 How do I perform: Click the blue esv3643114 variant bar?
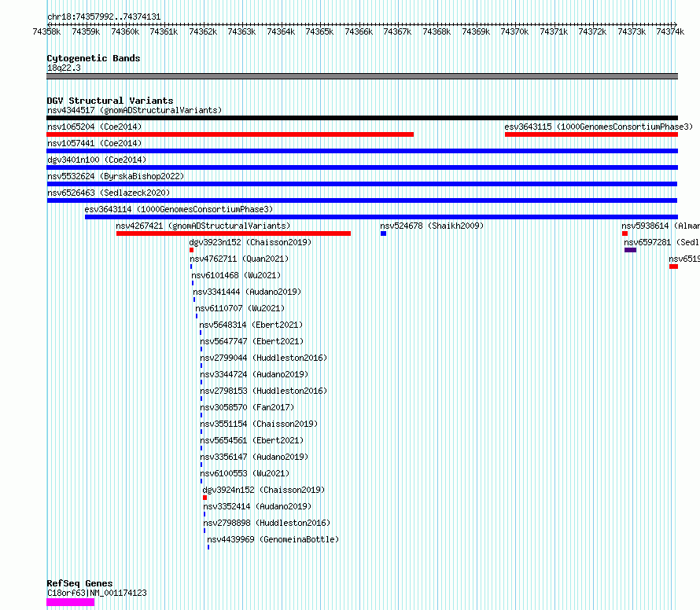point(381,217)
